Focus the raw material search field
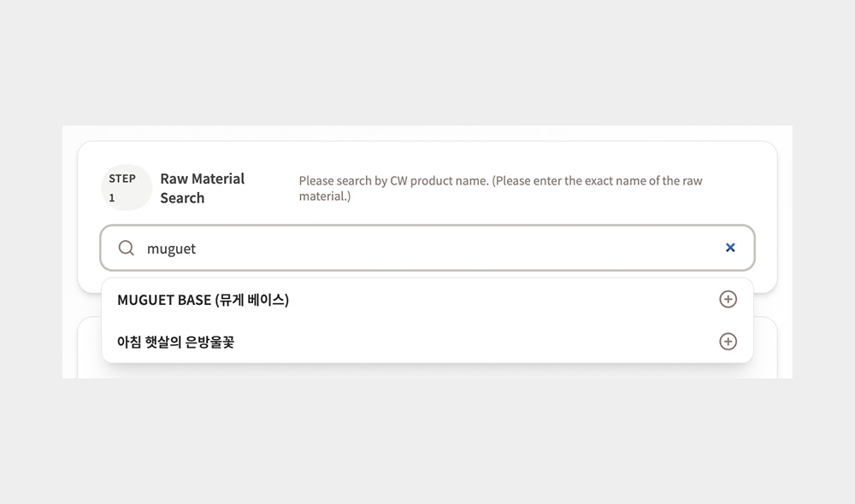The height and width of the screenshot is (504, 855). coord(427,248)
